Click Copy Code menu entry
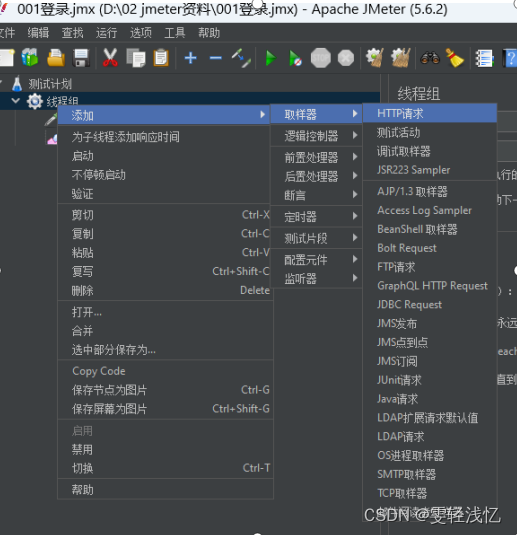 [x=165, y=371]
